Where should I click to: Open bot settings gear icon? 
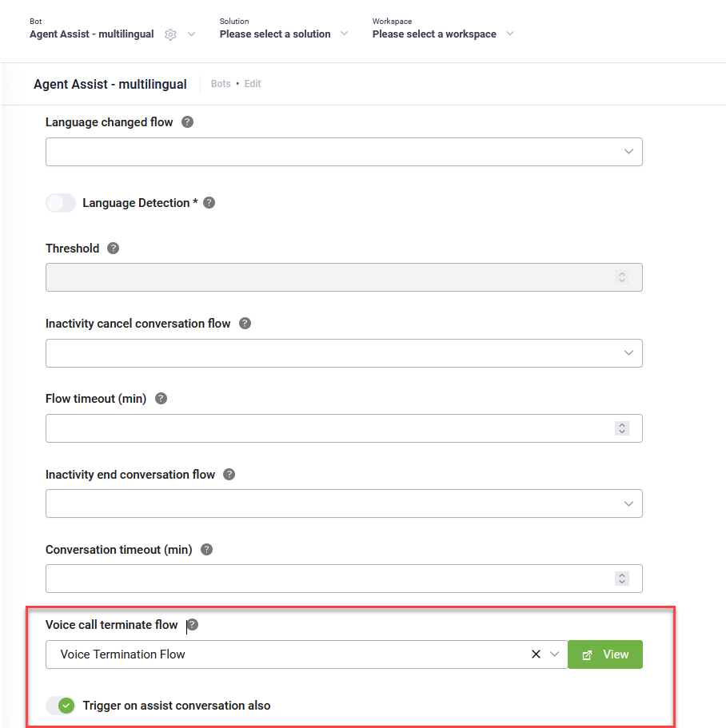(170, 34)
